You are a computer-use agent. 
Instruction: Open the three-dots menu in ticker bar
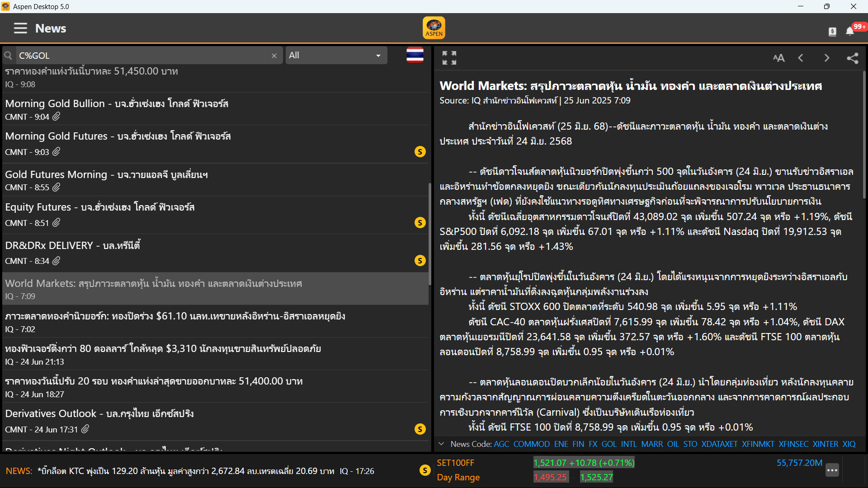(832, 470)
